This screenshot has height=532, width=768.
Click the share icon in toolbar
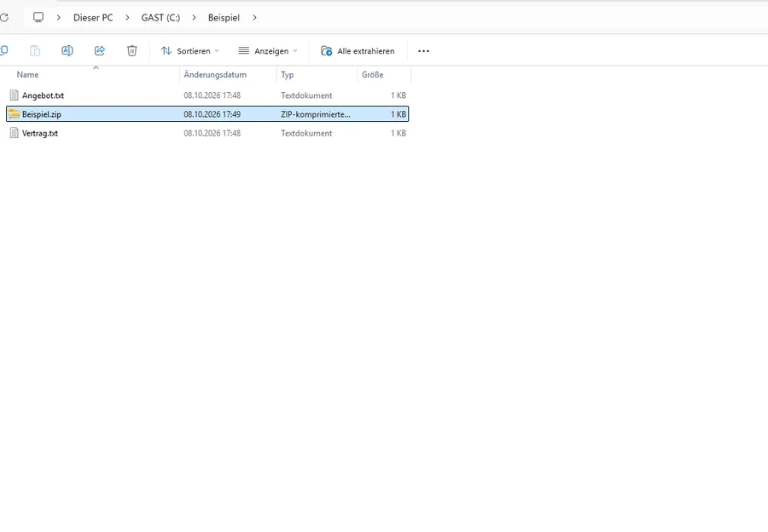[100, 50]
